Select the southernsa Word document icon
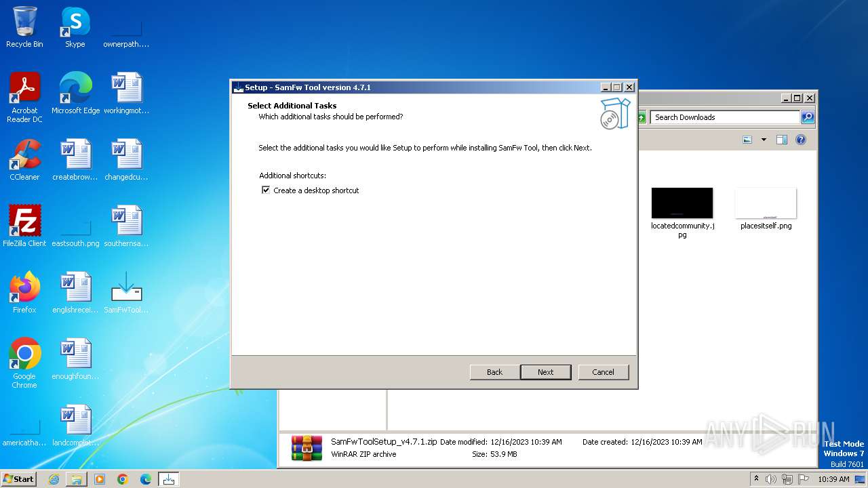Image resolution: width=868 pixels, height=488 pixels. pos(126,226)
